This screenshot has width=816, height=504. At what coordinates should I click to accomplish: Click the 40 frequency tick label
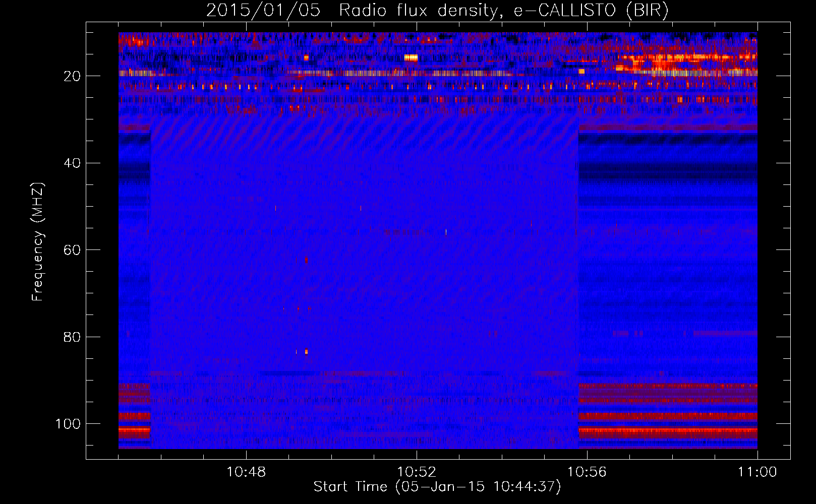72,163
